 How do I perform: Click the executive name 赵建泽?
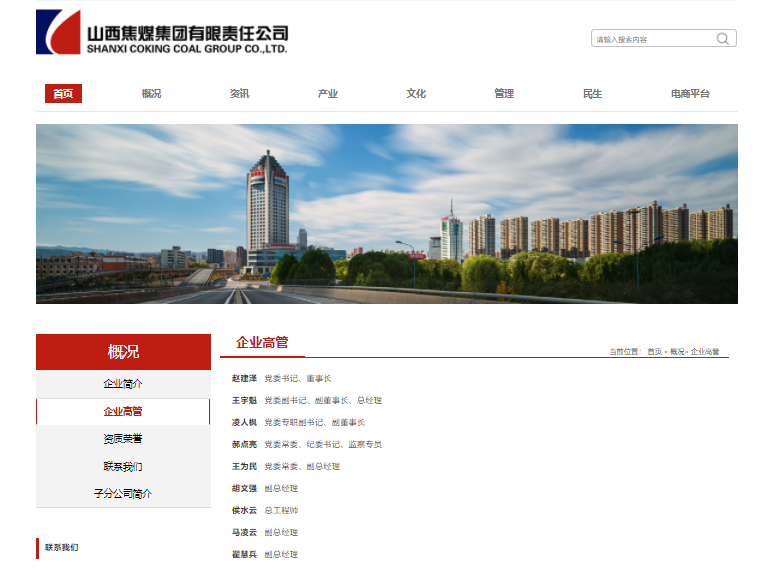(244, 379)
